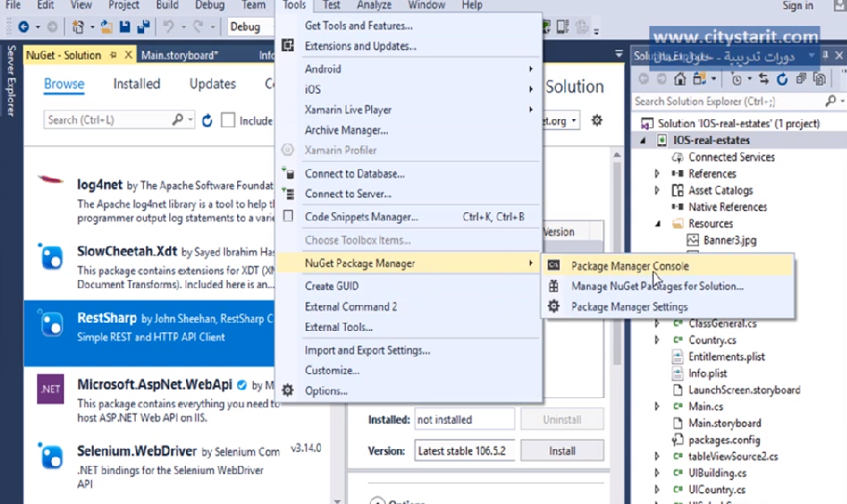This screenshot has height=504, width=847.
Task: Switch to the Main.storyboard document tab
Action: (179, 55)
